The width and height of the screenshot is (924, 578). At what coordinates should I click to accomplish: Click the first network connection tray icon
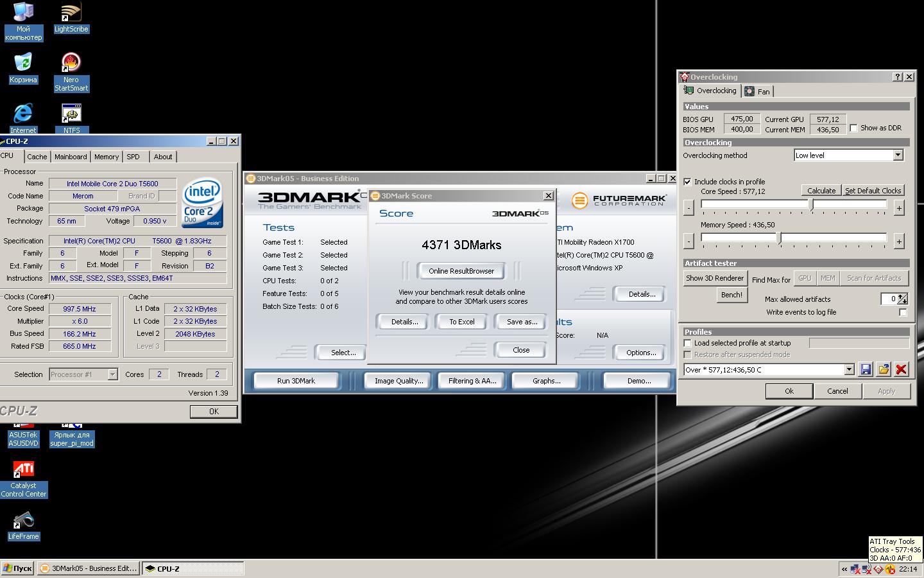click(855, 569)
